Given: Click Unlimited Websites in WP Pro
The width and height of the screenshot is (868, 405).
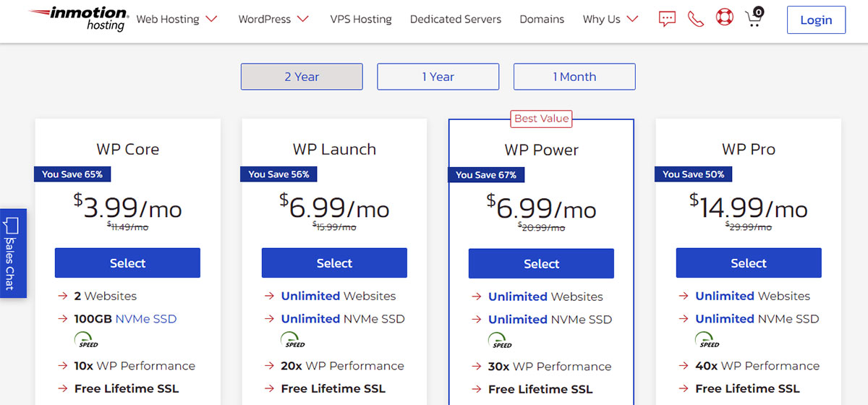Looking at the screenshot, I should (x=753, y=297).
